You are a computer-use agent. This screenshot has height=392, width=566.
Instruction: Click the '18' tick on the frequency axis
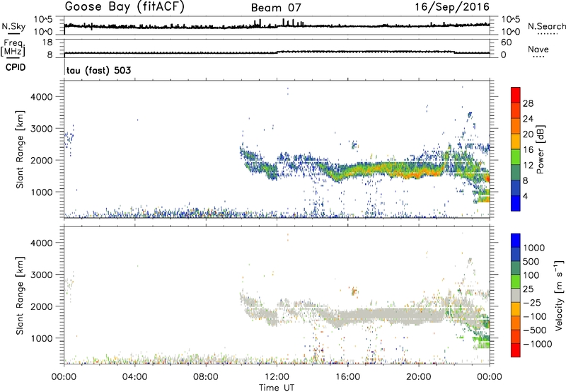pyautogui.click(x=47, y=42)
